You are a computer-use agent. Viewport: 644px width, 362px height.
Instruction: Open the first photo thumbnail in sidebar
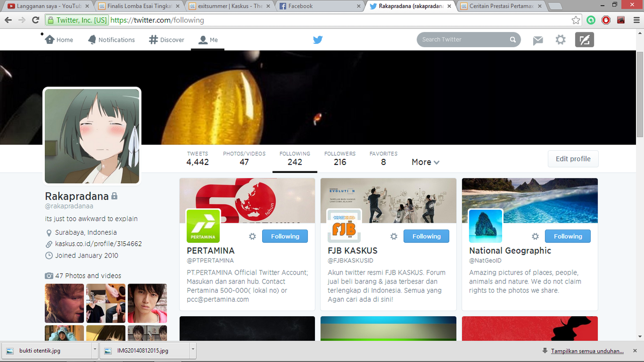tap(64, 303)
